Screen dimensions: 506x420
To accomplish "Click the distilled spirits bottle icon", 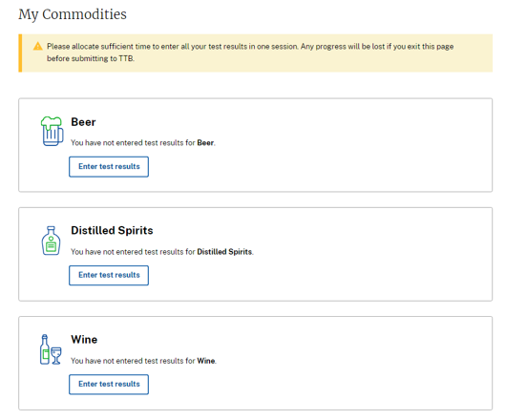I will point(51,241).
